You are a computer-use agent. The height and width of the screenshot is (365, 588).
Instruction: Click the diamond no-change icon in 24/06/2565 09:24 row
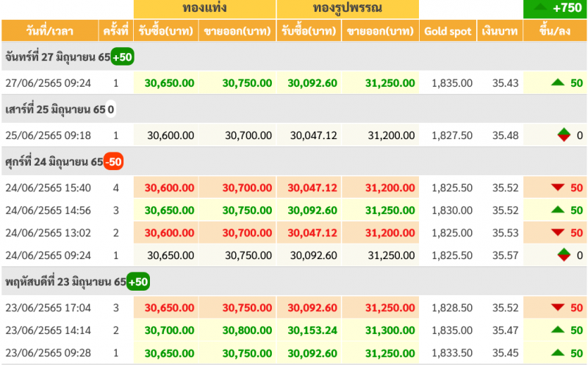tap(564, 255)
